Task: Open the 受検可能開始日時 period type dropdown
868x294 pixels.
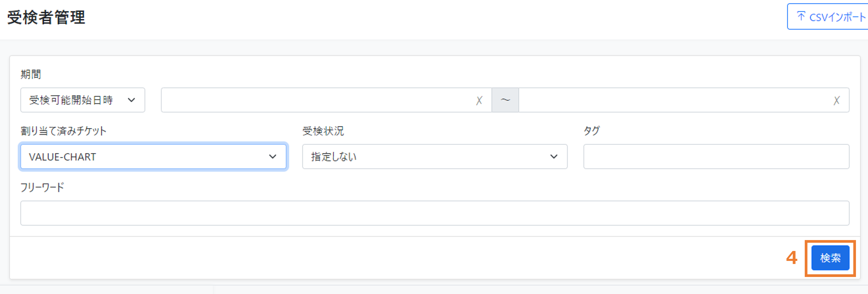Action: [x=83, y=100]
